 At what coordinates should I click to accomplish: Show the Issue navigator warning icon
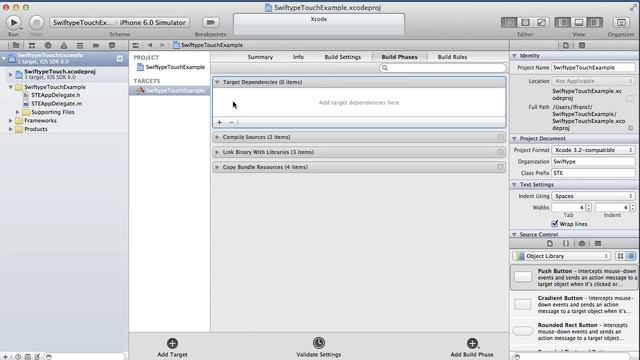point(64,45)
